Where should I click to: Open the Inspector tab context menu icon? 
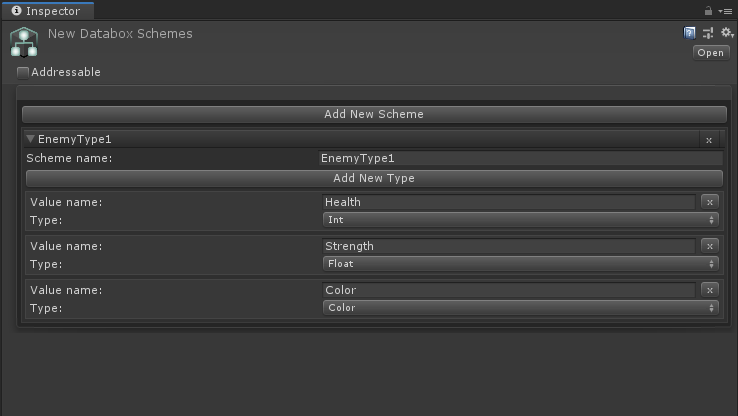coord(725,10)
